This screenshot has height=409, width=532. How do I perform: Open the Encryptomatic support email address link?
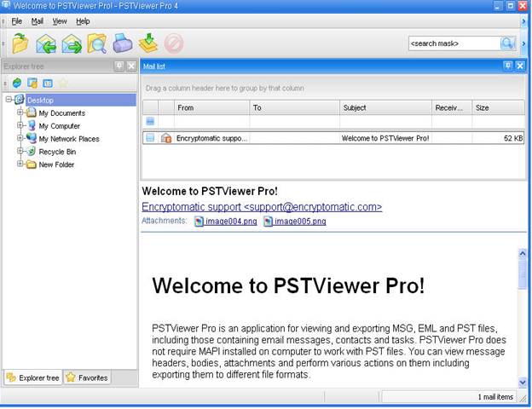click(262, 207)
